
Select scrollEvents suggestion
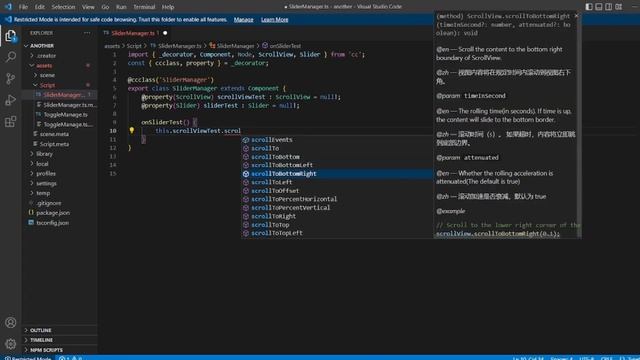tap(337, 140)
